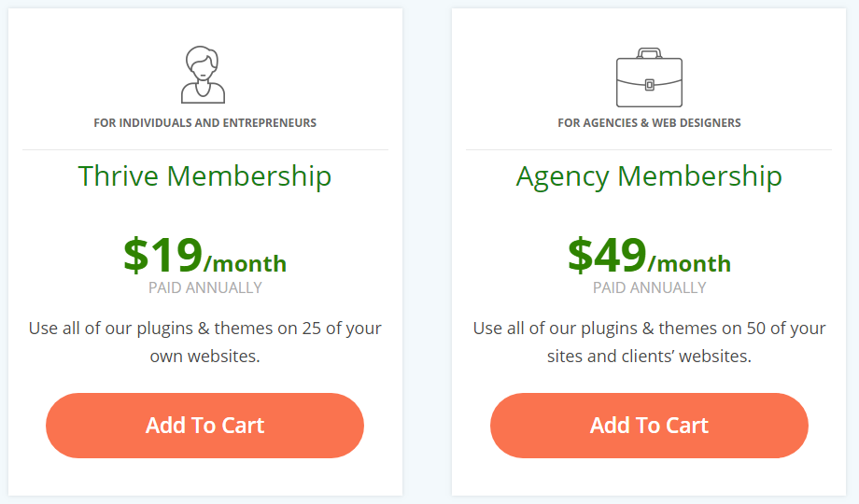Screen dimensions: 859x504
Task: Select the Thrive Membership heading
Action: (204, 176)
